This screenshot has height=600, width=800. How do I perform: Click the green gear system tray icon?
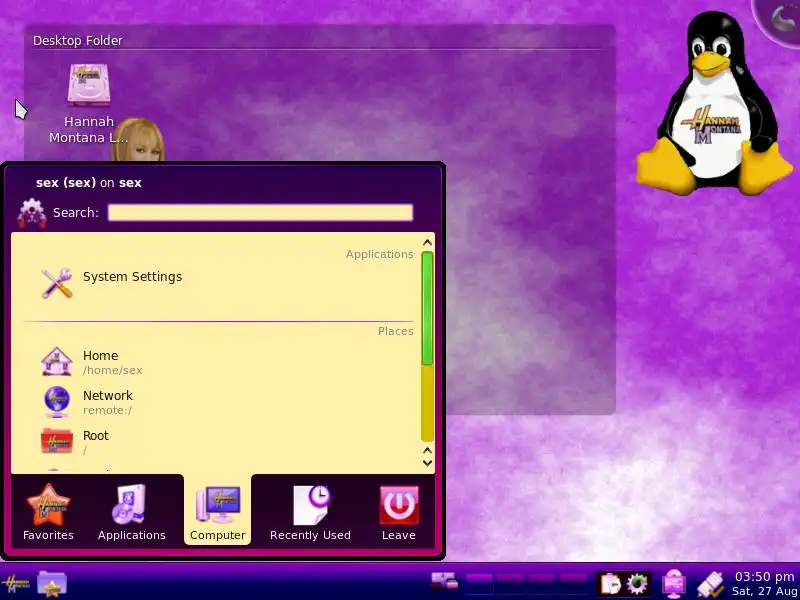[x=637, y=584]
